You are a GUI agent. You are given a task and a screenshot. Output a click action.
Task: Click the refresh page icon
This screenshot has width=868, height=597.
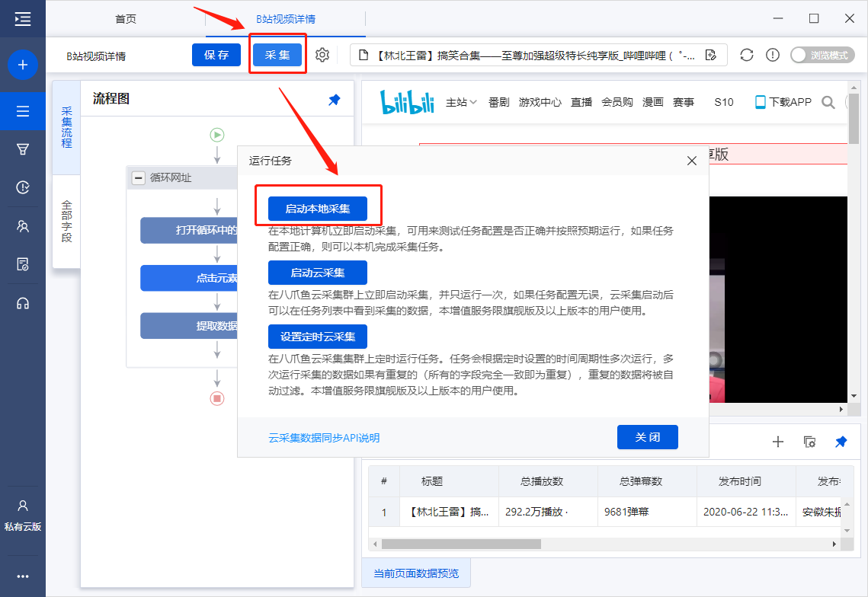point(747,55)
